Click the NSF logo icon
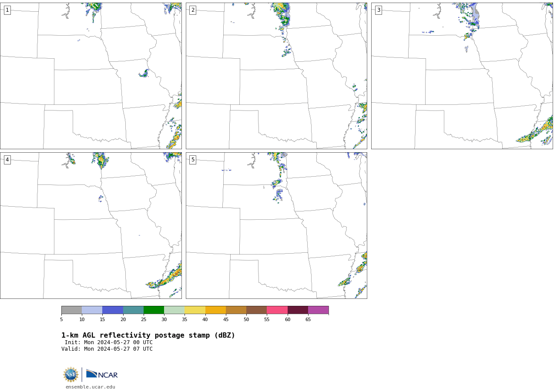 pyautogui.click(x=71, y=375)
